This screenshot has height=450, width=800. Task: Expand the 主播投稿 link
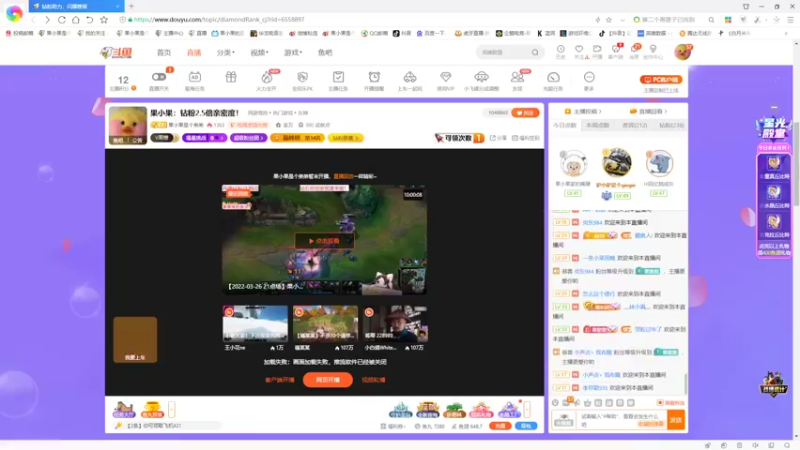click(x=583, y=111)
